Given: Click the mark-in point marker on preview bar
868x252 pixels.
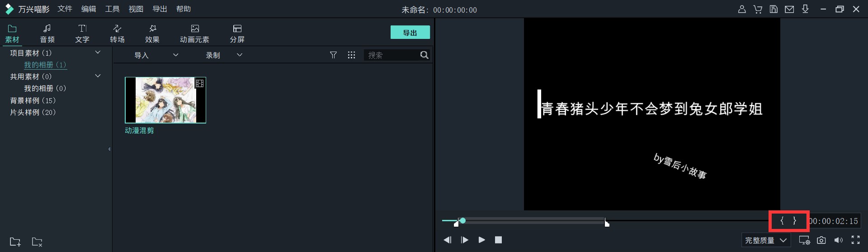Looking at the screenshot, I should pyautogui.click(x=456, y=222).
